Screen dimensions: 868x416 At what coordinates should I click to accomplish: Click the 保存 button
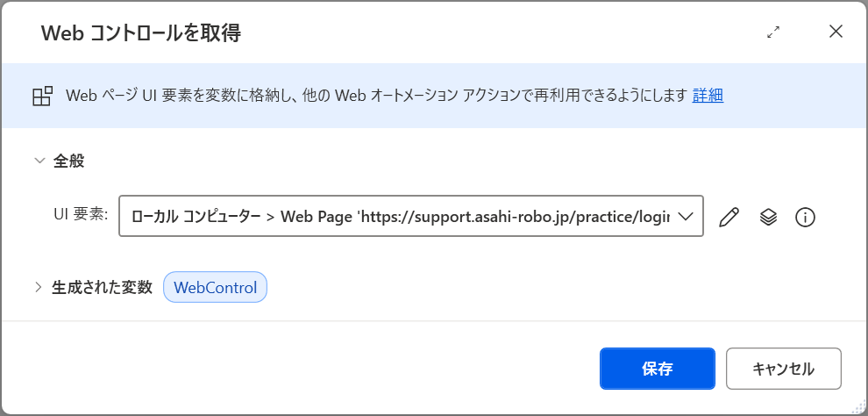657,369
